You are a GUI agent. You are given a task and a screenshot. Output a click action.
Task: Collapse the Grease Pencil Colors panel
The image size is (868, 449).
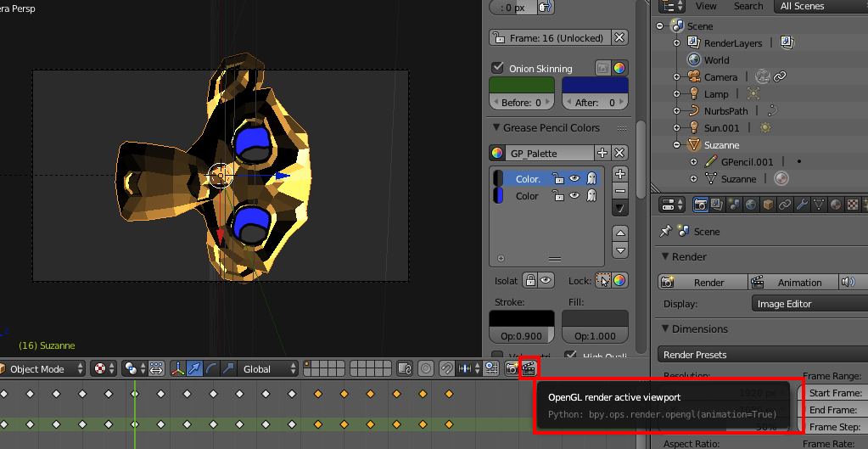[496, 128]
